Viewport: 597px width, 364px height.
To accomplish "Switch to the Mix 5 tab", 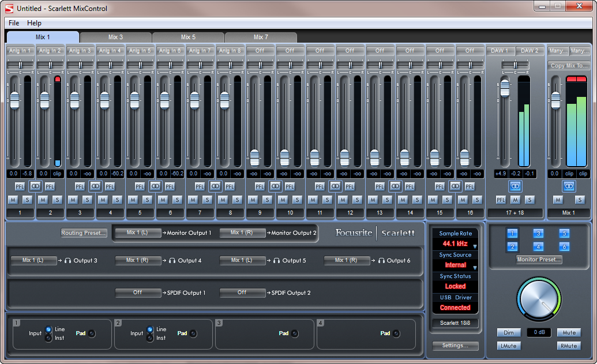I will (x=188, y=37).
